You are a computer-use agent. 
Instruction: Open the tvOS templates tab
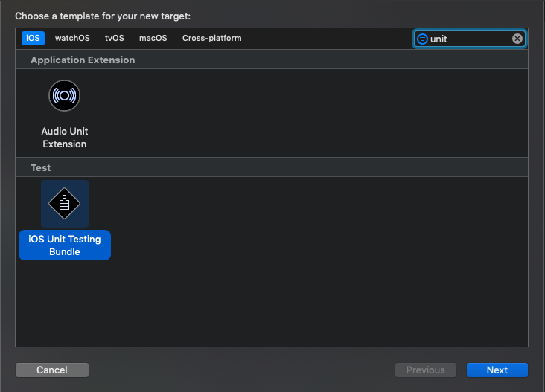pos(115,38)
